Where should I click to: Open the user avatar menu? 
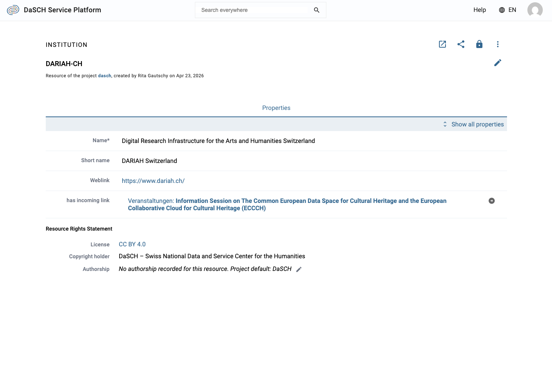click(x=535, y=10)
